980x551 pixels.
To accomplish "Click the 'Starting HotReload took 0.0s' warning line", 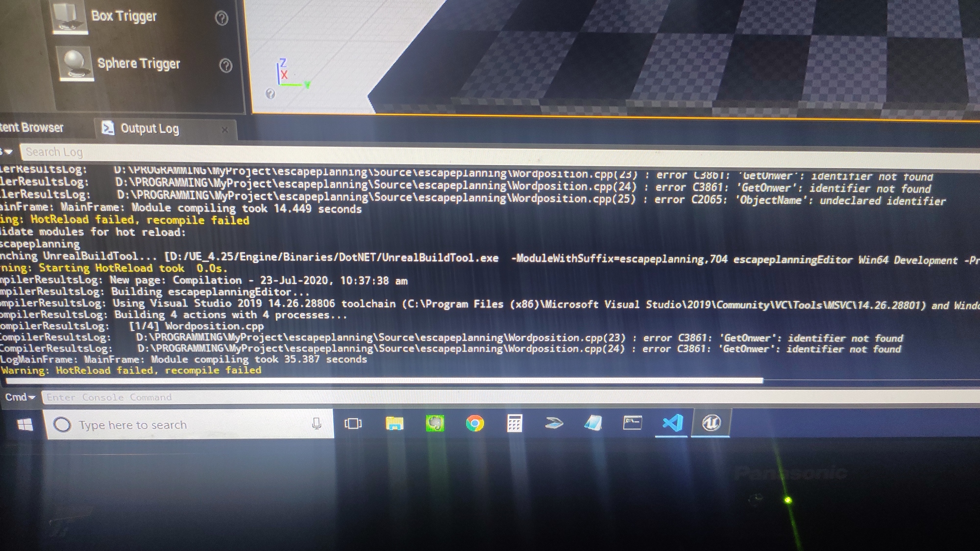I will 114,268.
